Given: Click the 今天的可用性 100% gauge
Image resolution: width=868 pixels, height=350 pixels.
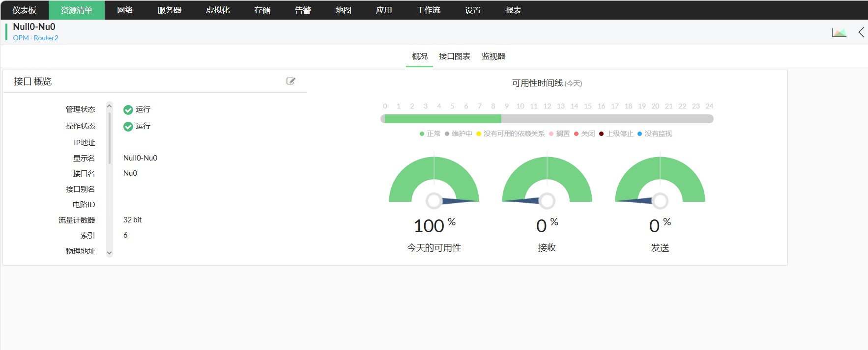Looking at the screenshot, I should tap(434, 180).
